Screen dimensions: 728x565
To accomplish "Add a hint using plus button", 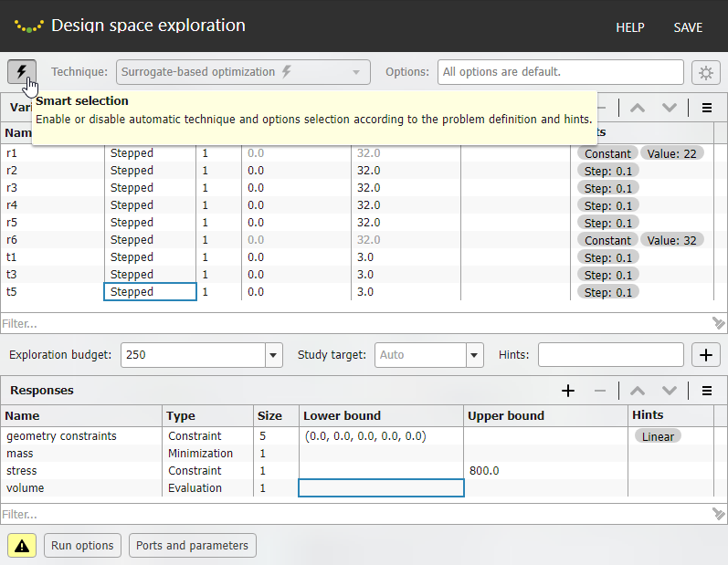I will point(706,354).
